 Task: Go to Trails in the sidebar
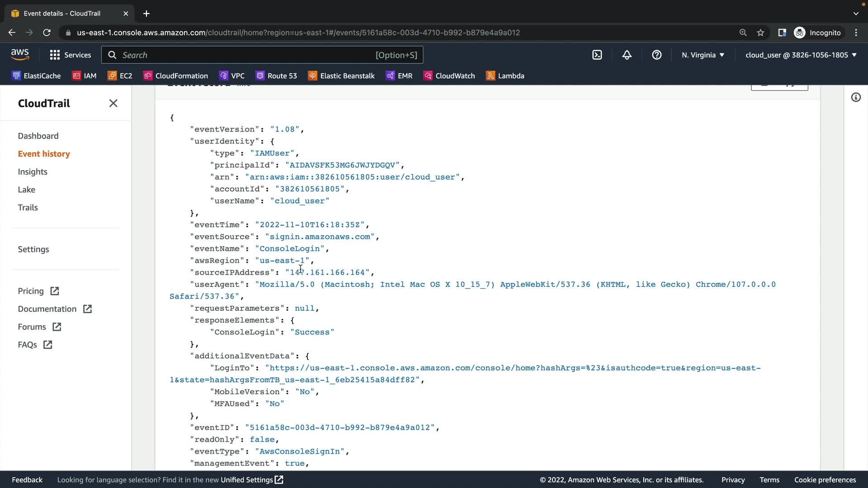click(x=28, y=208)
